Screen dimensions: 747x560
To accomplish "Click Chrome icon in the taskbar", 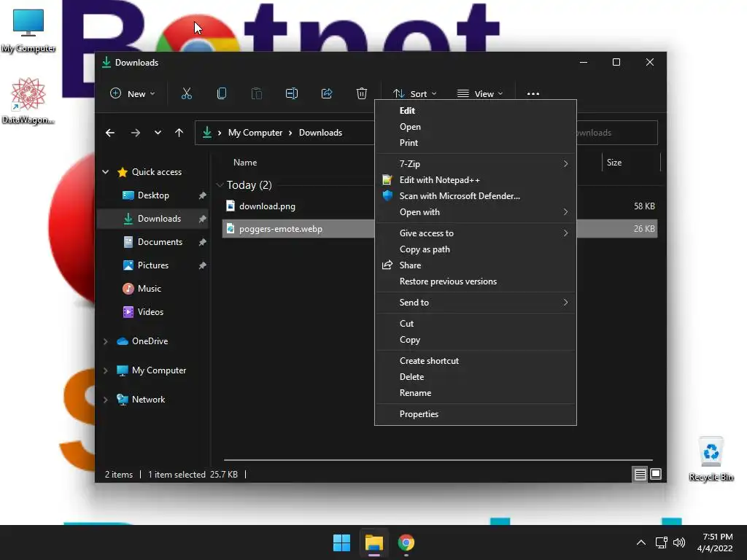I will [x=406, y=542].
